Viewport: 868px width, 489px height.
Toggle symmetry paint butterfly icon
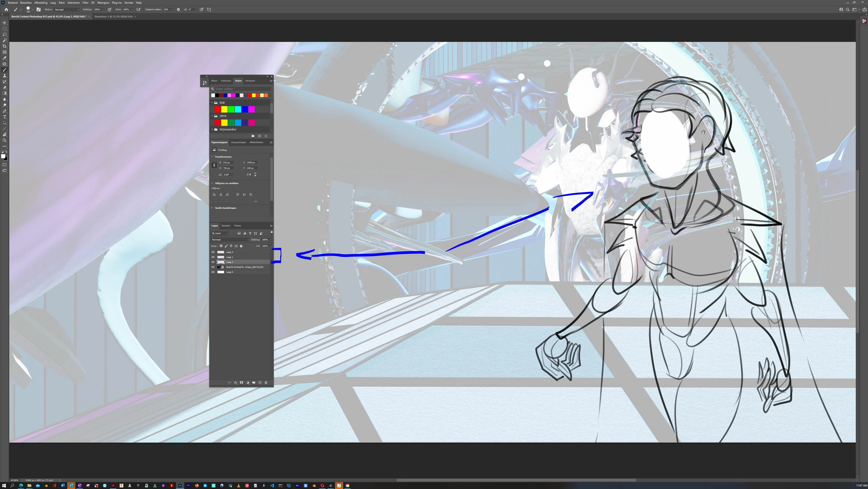pos(209,10)
